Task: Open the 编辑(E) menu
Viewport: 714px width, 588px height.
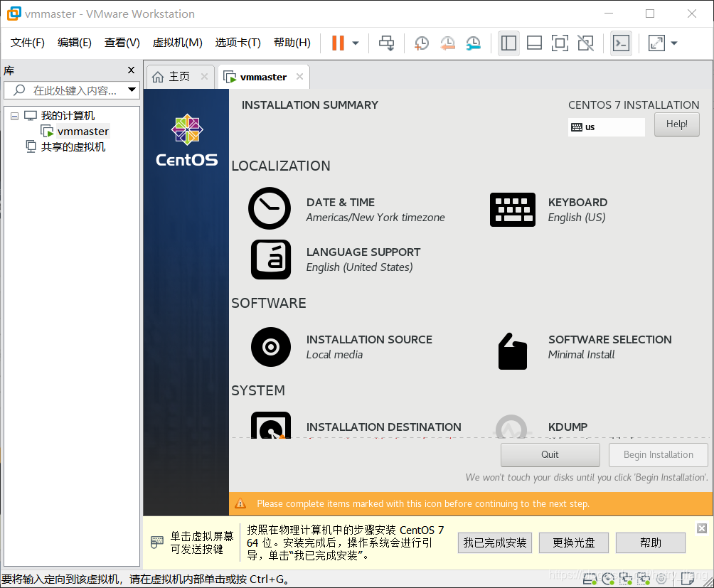Action: coord(74,43)
